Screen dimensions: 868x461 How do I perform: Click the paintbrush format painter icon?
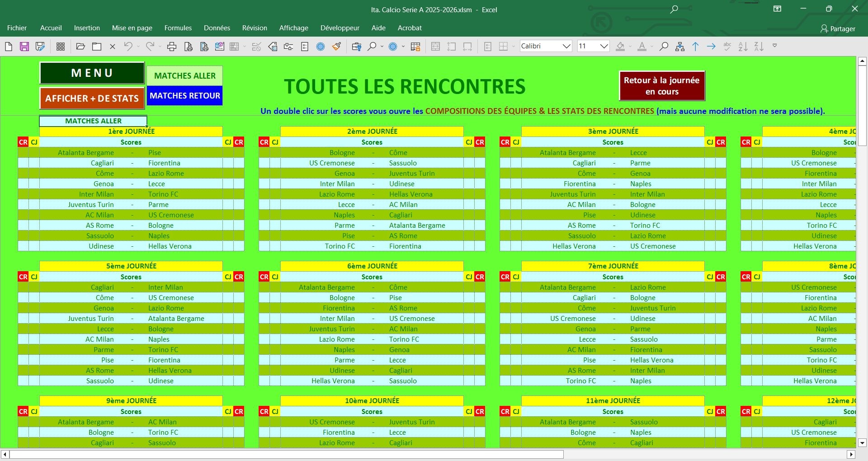336,46
